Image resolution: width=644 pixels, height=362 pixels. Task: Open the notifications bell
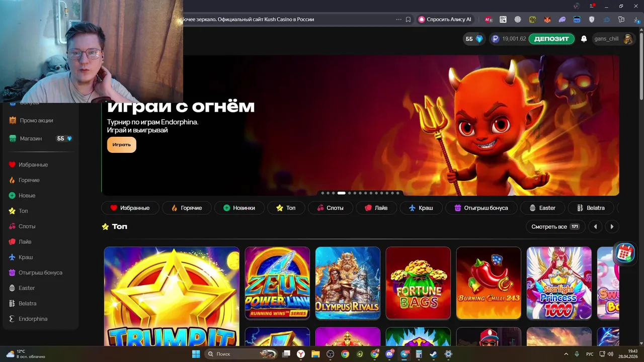click(x=584, y=39)
